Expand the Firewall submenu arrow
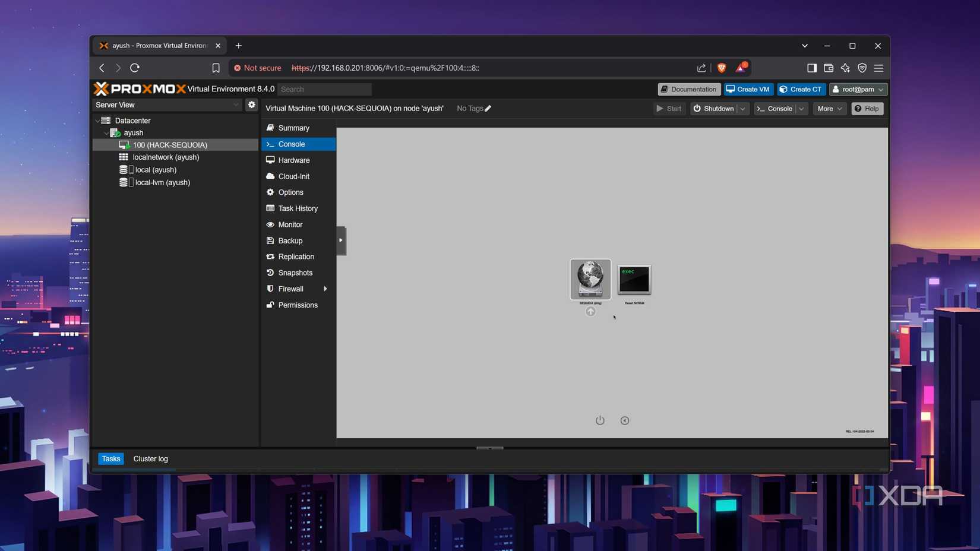 pyautogui.click(x=325, y=289)
